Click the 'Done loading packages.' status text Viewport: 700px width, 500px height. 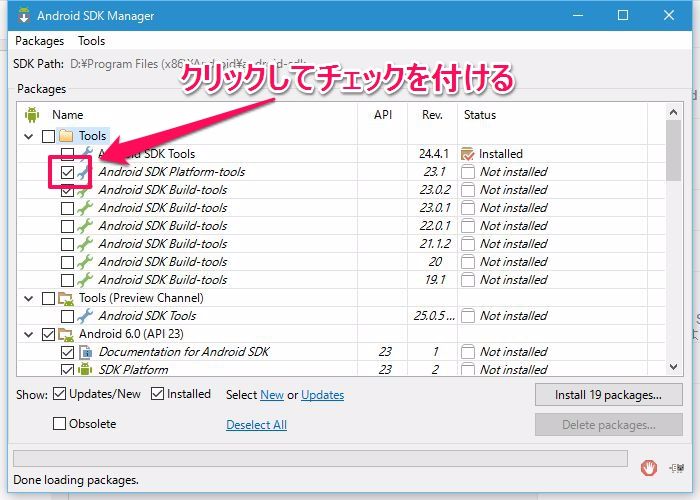click(x=76, y=480)
